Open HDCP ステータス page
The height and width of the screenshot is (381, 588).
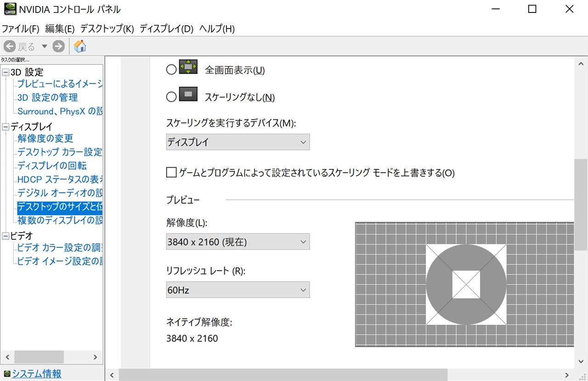coord(60,179)
